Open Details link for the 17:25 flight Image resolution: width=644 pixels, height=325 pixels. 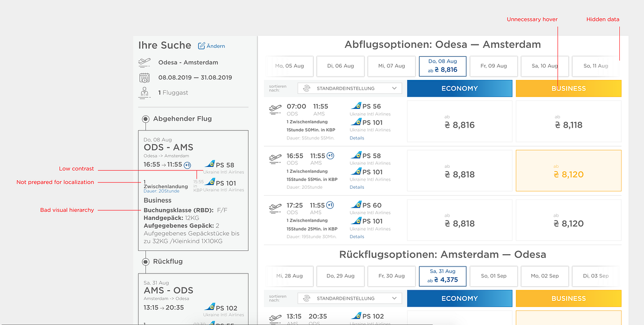[357, 237]
